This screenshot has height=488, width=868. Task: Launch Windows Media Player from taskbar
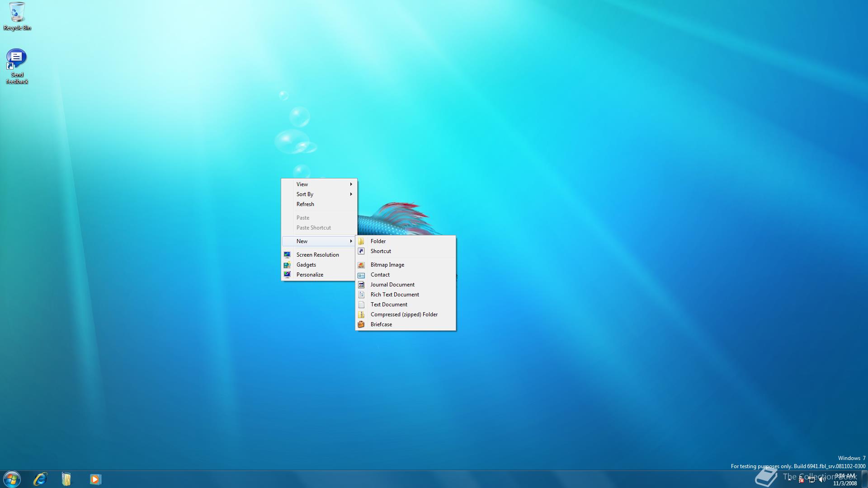pos(95,479)
